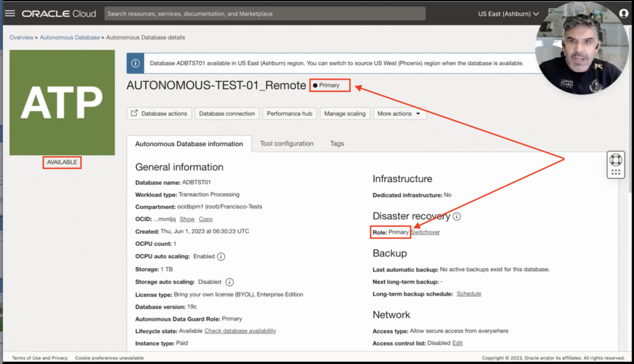The image size is (634, 364).
Task: Click OCPU auto scaling info icon
Action: [221, 256]
